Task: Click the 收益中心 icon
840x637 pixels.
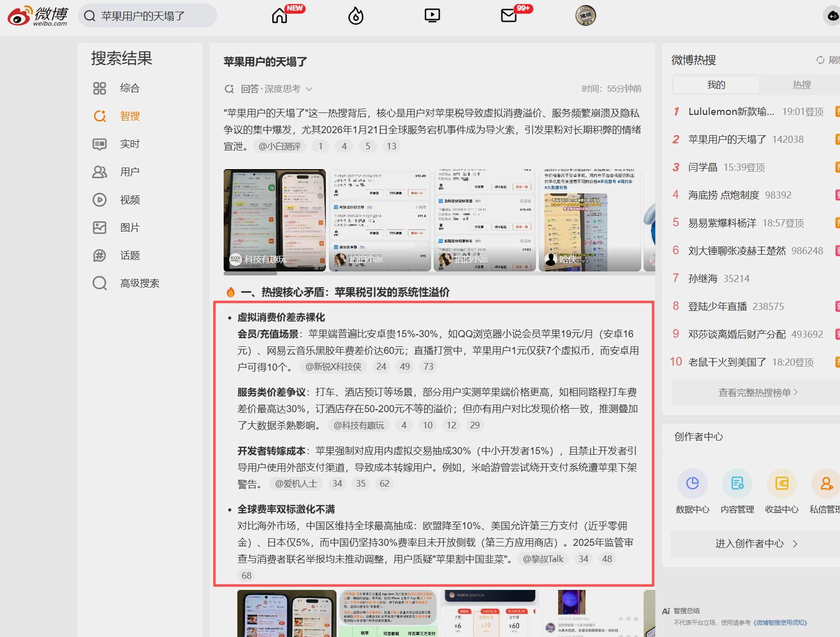Action: click(x=782, y=483)
